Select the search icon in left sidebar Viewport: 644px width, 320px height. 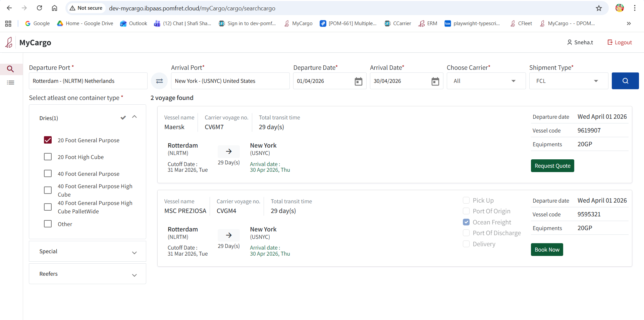pos(10,69)
